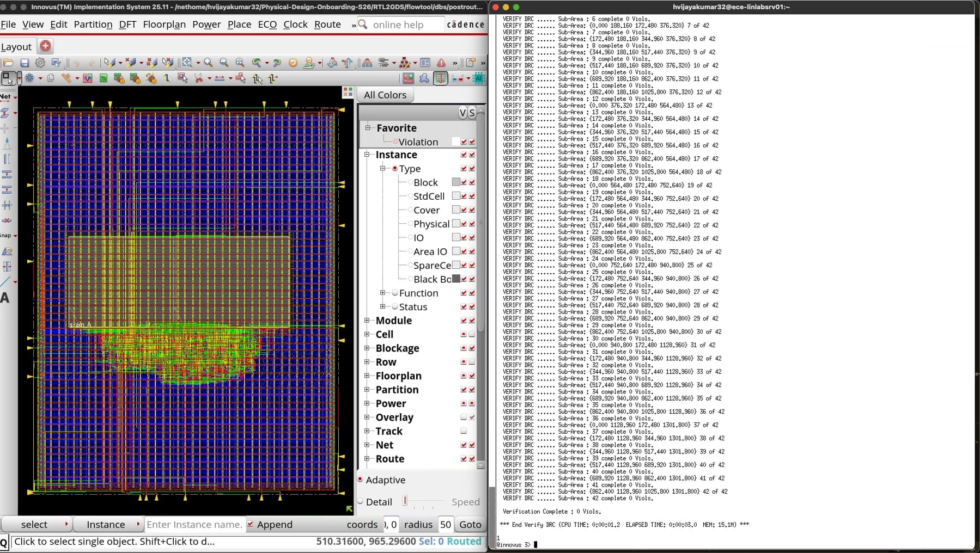
Task: Click the Goto button
Action: click(x=470, y=524)
